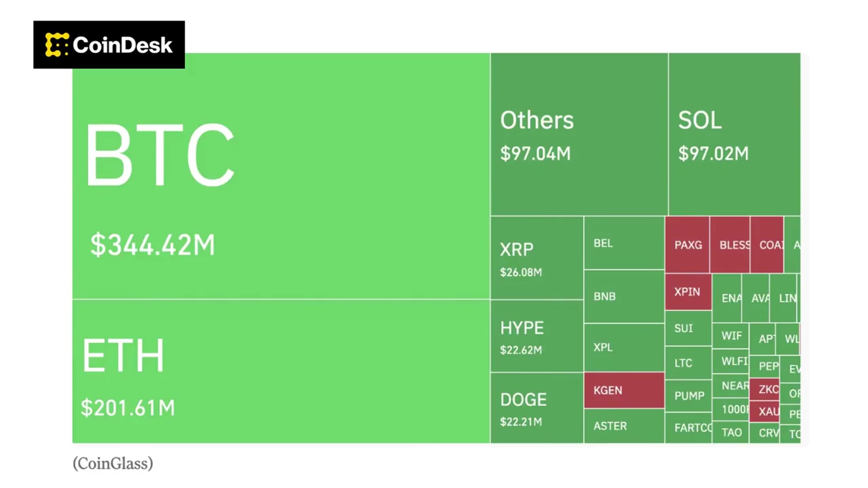Click the DOGE $22.21M tile
The width and height of the screenshot is (868, 488).
537,408
